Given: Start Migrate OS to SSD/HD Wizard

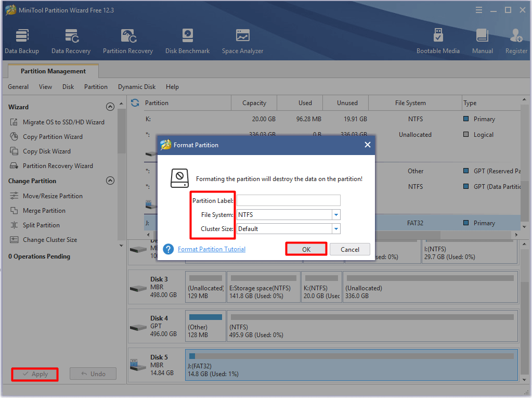Looking at the screenshot, I should (x=57, y=122).
